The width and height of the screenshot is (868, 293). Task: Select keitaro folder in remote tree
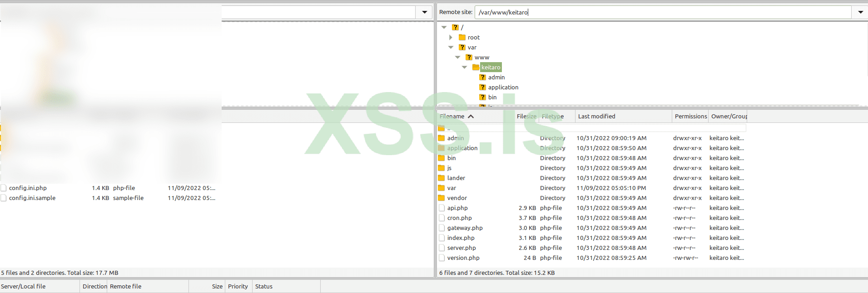tap(491, 67)
